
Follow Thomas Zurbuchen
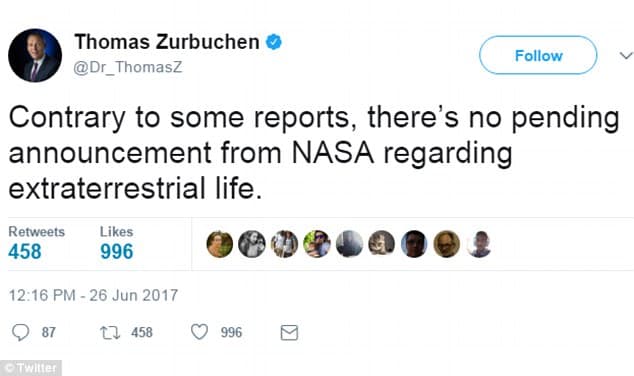538,55
